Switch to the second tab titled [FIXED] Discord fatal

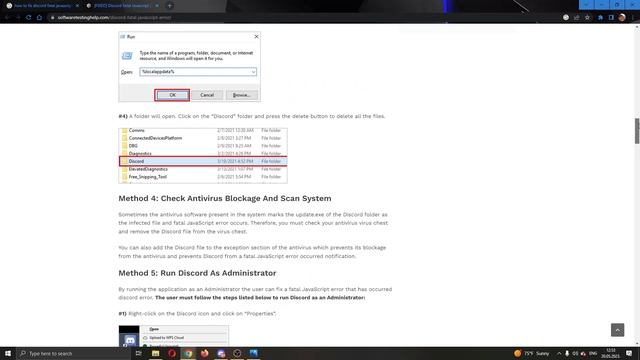click(122, 6)
